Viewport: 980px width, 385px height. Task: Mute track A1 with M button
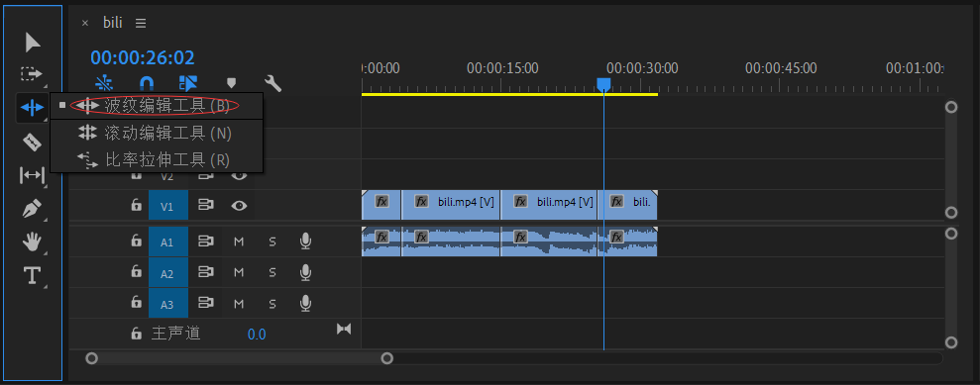(238, 241)
